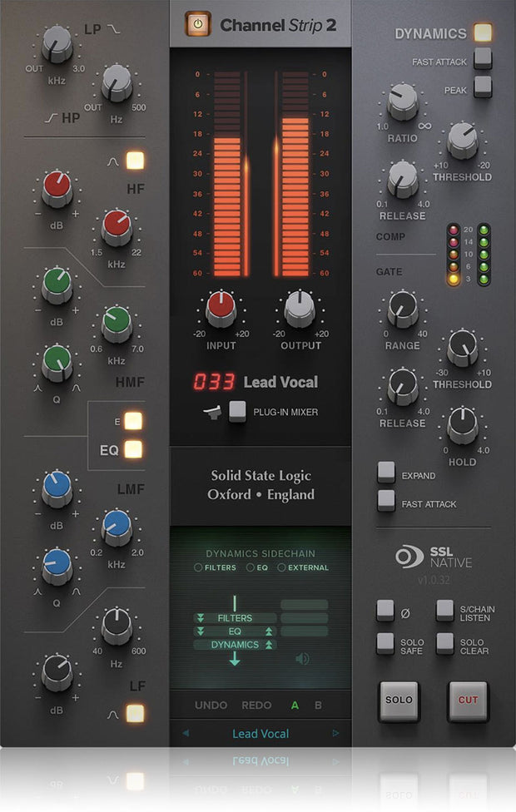Click the blue LMF Q knob
Image resolution: width=516 pixels, height=812 pixels.
pos(57,566)
